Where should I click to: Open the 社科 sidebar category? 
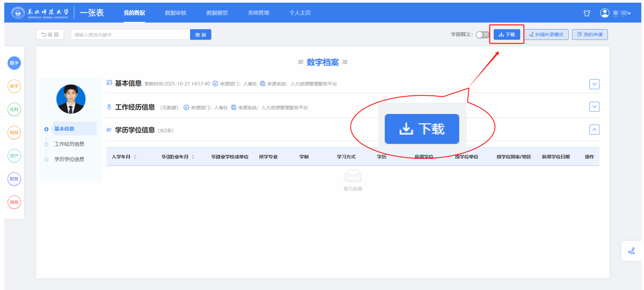pyautogui.click(x=14, y=109)
